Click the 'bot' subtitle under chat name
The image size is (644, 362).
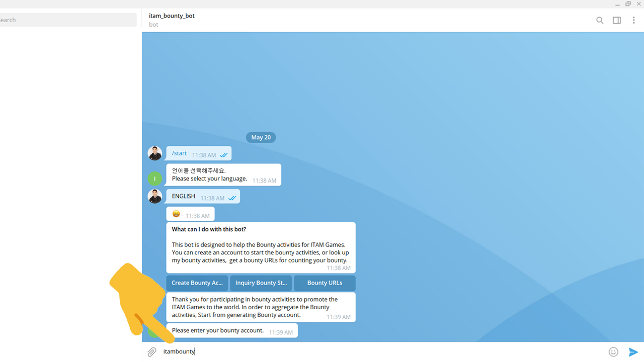coord(153,25)
